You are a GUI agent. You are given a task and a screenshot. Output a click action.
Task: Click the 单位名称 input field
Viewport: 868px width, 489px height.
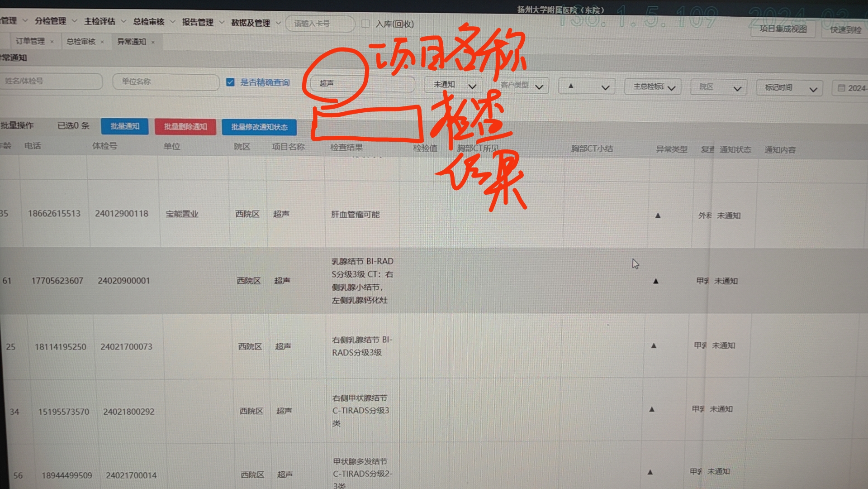(x=166, y=81)
